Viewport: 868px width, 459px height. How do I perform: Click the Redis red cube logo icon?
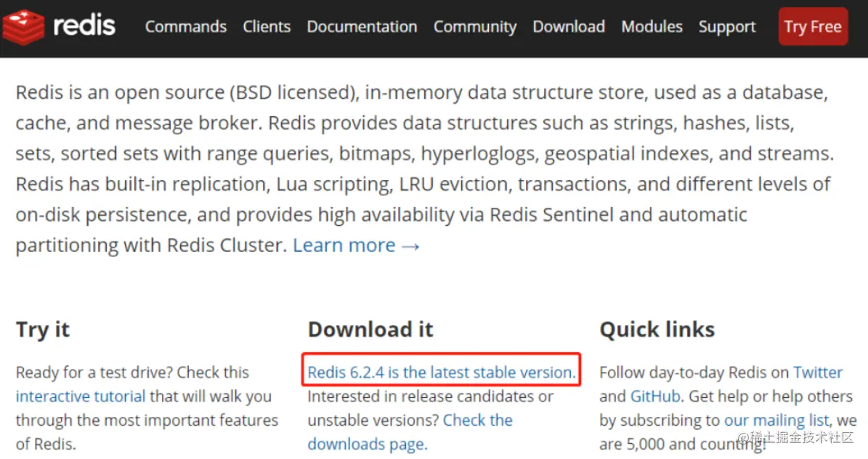click(24, 27)
